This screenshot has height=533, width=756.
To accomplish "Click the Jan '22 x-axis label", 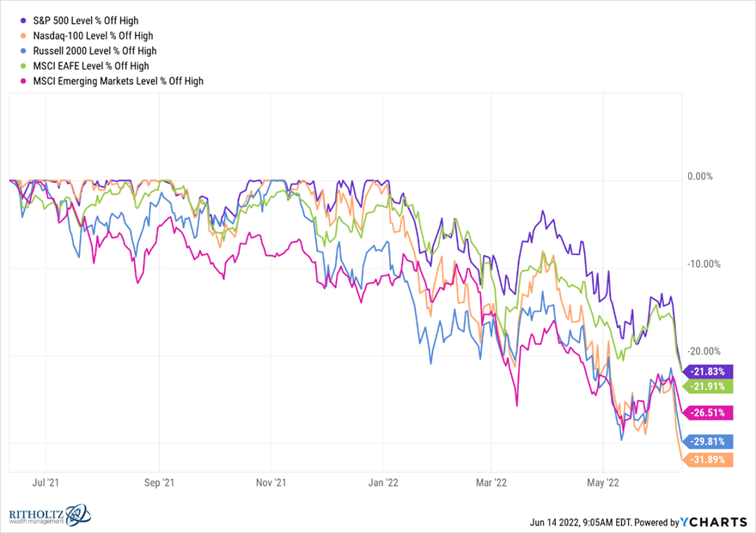I will pos(381,482).
